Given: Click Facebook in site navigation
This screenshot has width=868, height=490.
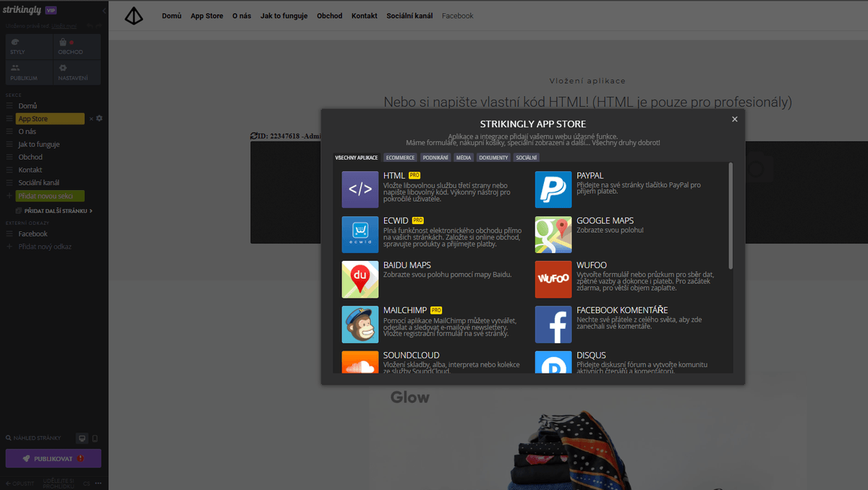Looking at the screenshot, I should (x=458, y=15).
